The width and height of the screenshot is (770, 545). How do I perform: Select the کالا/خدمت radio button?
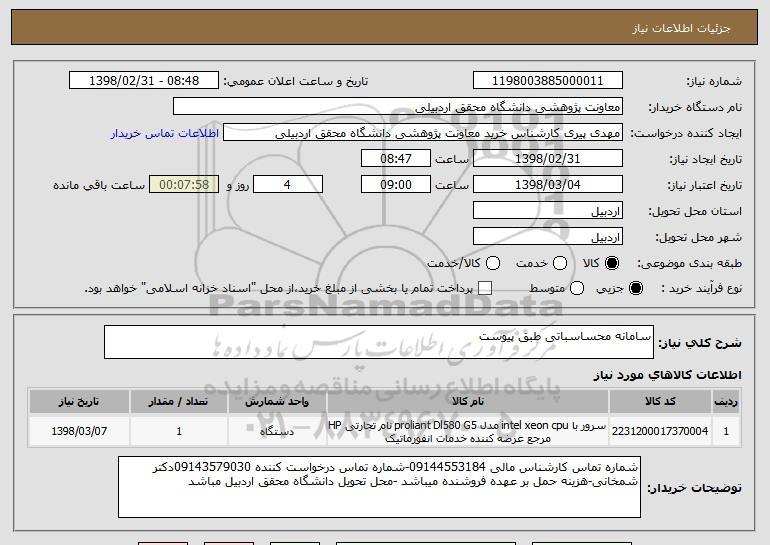493,263
